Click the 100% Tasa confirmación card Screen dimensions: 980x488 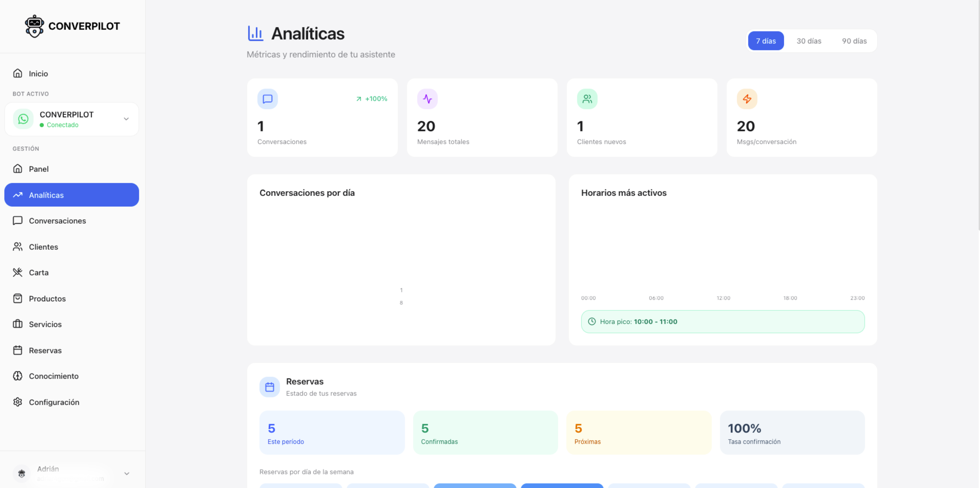[792, 433]
